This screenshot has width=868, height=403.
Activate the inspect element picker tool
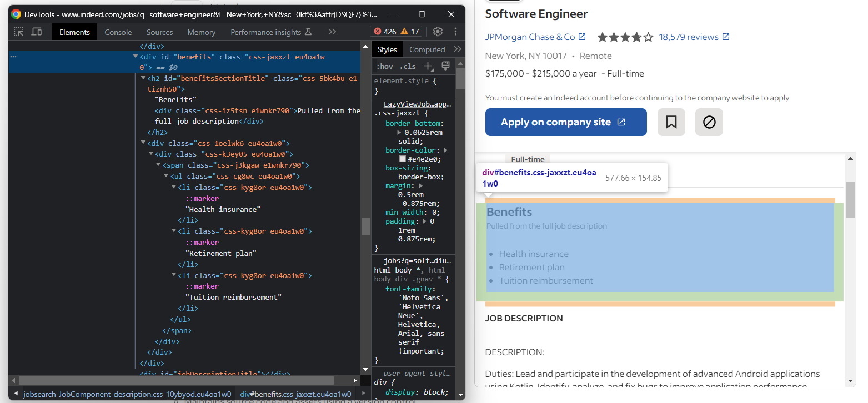[x=19, y=32]
